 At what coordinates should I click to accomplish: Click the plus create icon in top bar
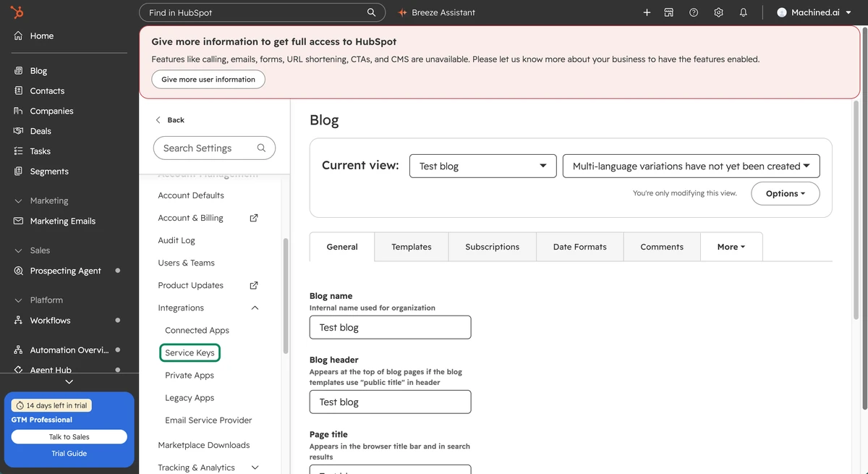[647, 12]
